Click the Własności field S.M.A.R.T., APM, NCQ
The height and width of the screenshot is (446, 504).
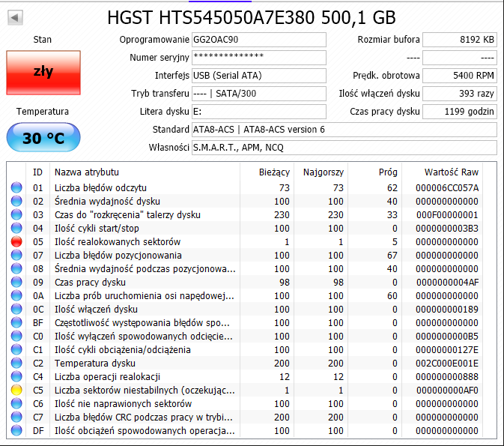(x=344, y=148)
